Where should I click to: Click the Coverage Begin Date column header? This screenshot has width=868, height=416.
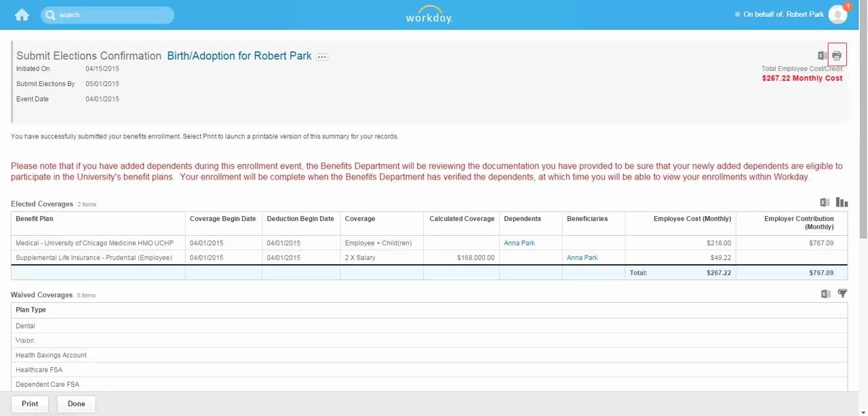(x=224, y=224)
